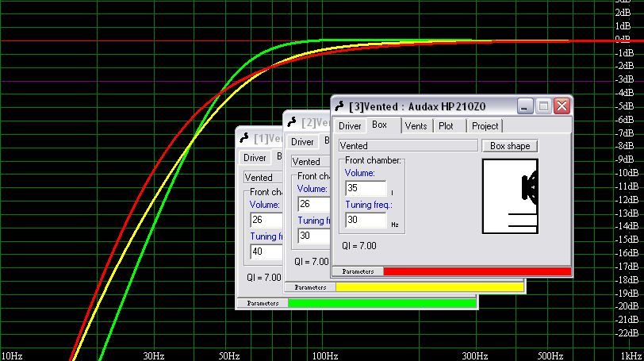Screen dimensions: 644x361
Task: Click the Ql = 7.00 text in window [3]
Action: [x=359, y=246]
